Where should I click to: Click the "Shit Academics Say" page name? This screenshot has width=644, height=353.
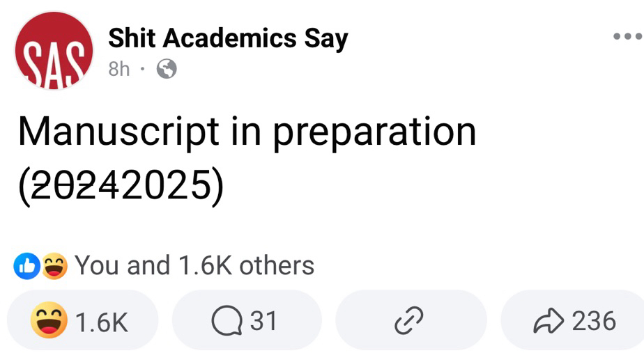click(227, 38)
